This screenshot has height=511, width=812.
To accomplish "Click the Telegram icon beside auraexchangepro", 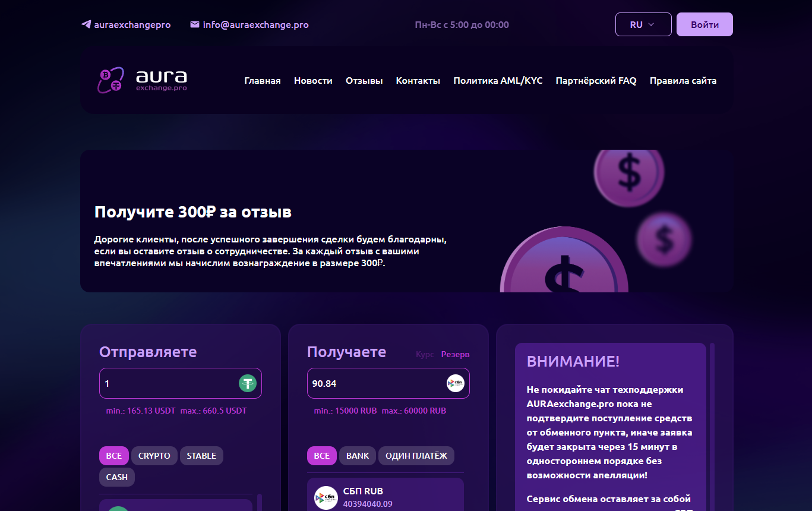I will click(x=84, y=24).
